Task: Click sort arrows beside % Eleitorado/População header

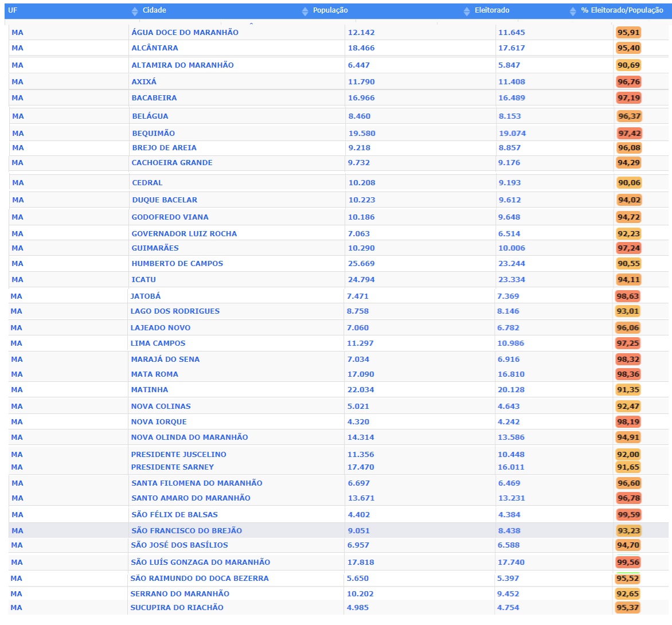Action: (x=573, y=11)
